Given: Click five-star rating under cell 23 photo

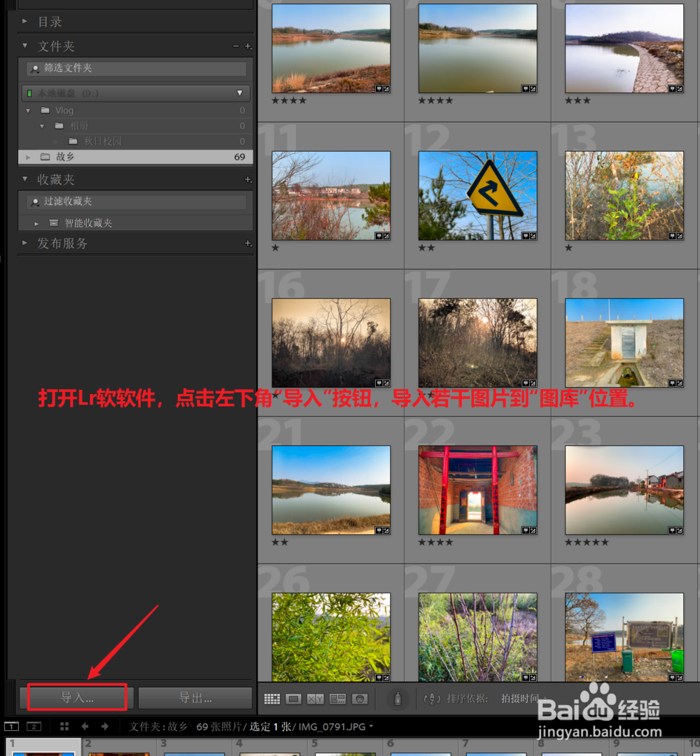Looking at the screenshot, I should 587,542.
